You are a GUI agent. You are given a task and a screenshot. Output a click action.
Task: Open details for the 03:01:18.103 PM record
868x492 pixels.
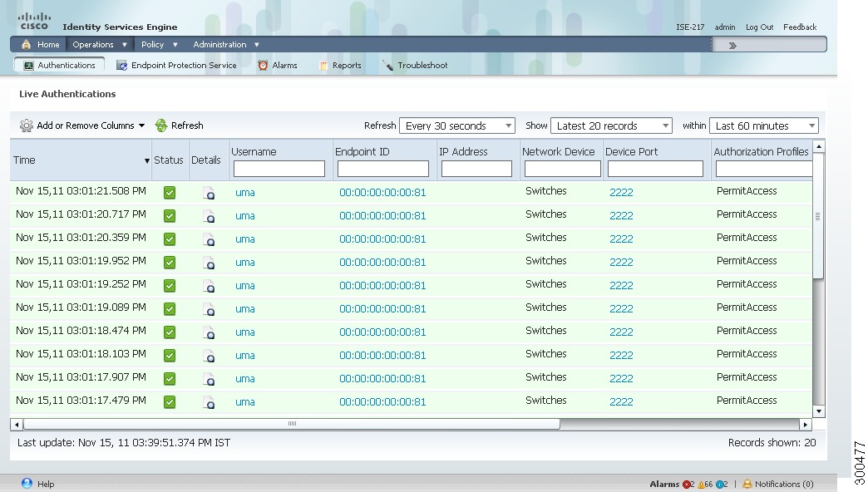209,356
